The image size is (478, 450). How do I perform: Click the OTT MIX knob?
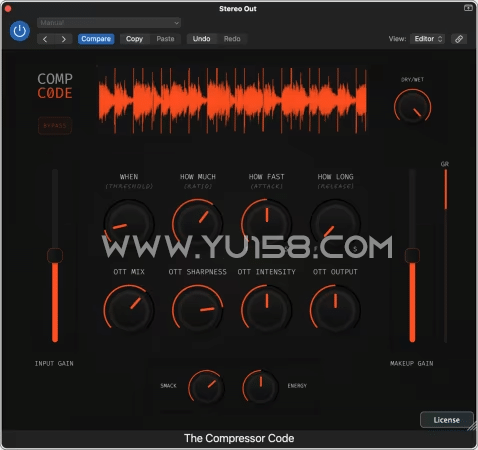pos(129,309)
